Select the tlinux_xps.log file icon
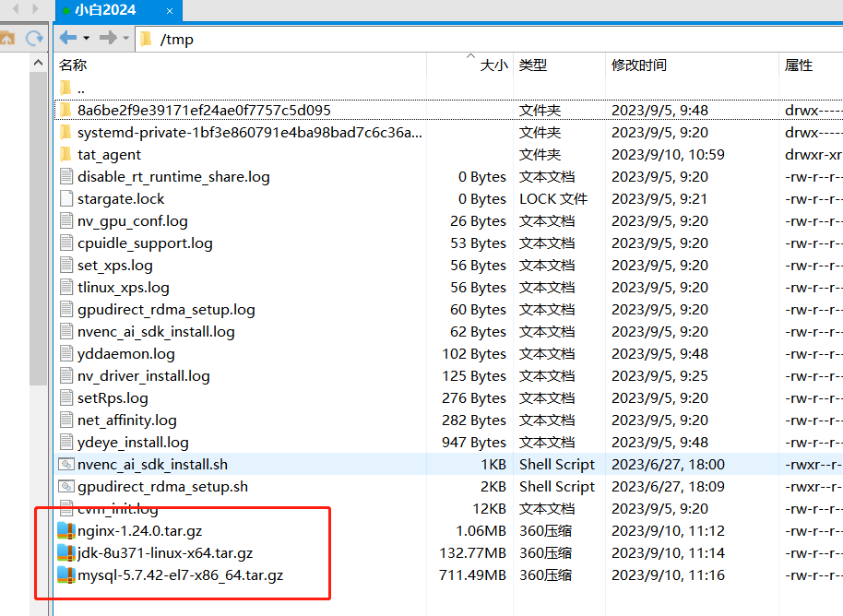 [x=66, y=287]
